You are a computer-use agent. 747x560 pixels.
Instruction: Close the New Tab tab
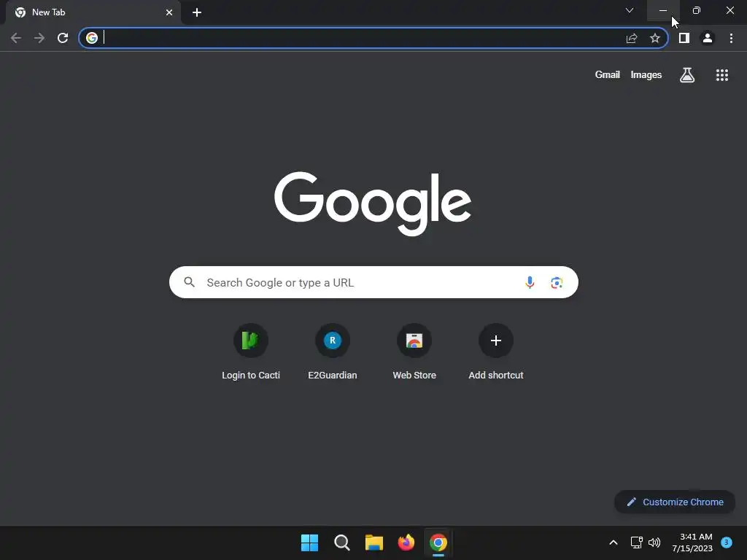click(169, 12)
